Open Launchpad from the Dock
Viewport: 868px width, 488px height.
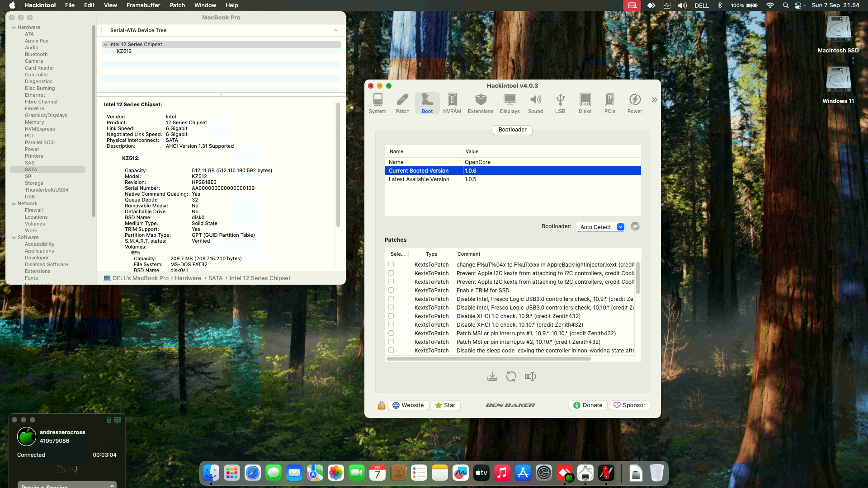pos(232,473)
